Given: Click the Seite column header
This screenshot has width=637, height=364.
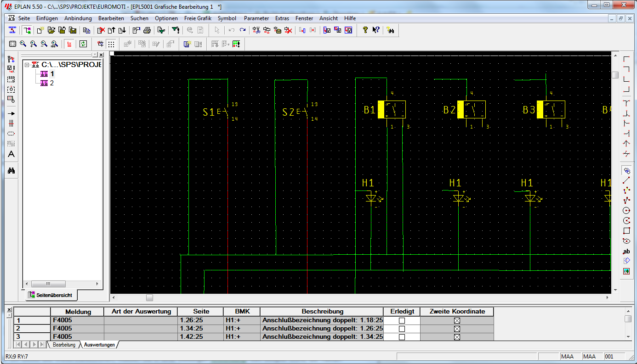Looking at the screenshot, I should (201, 312).
